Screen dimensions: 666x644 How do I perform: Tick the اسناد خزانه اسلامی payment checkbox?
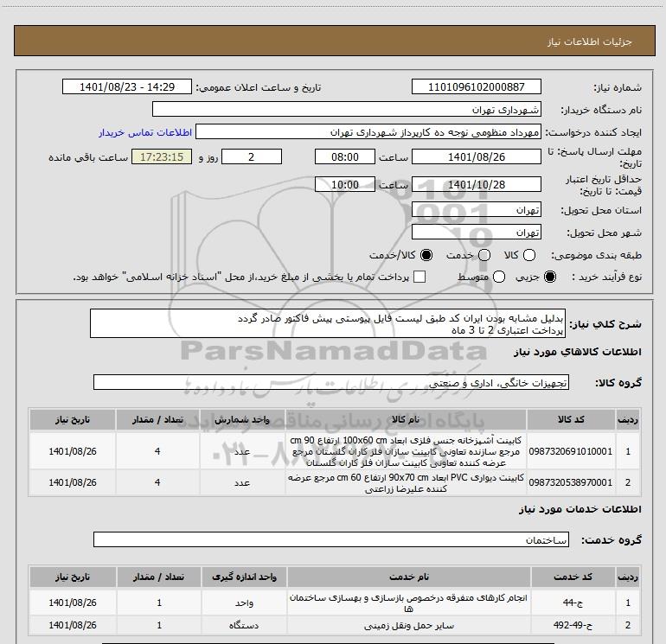(419, 277)
